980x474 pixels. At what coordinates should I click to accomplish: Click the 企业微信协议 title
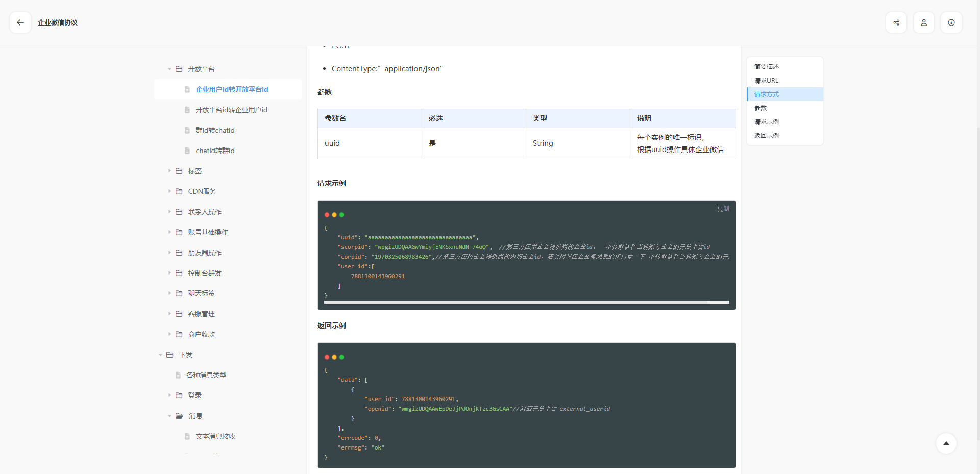(x=58, y=22)
